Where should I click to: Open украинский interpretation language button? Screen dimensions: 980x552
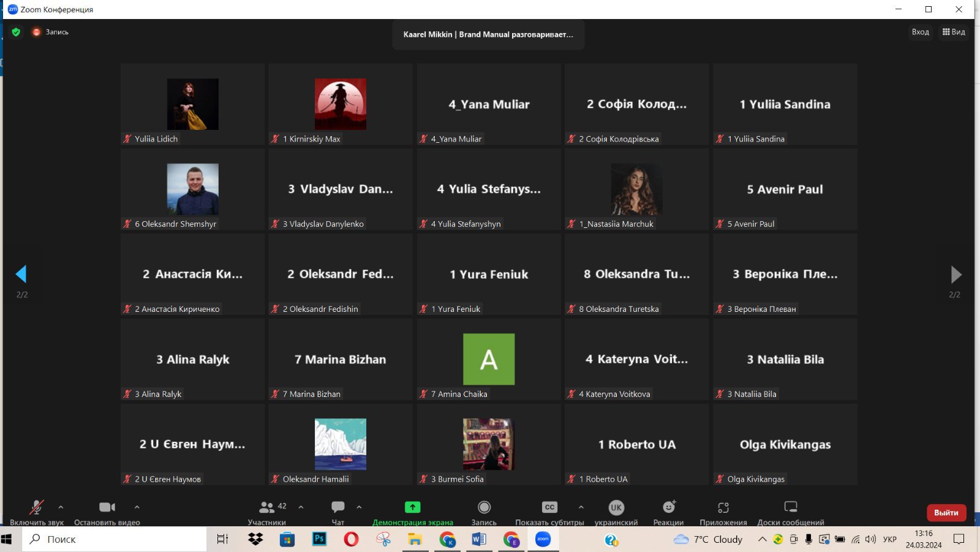click(616, 512)
